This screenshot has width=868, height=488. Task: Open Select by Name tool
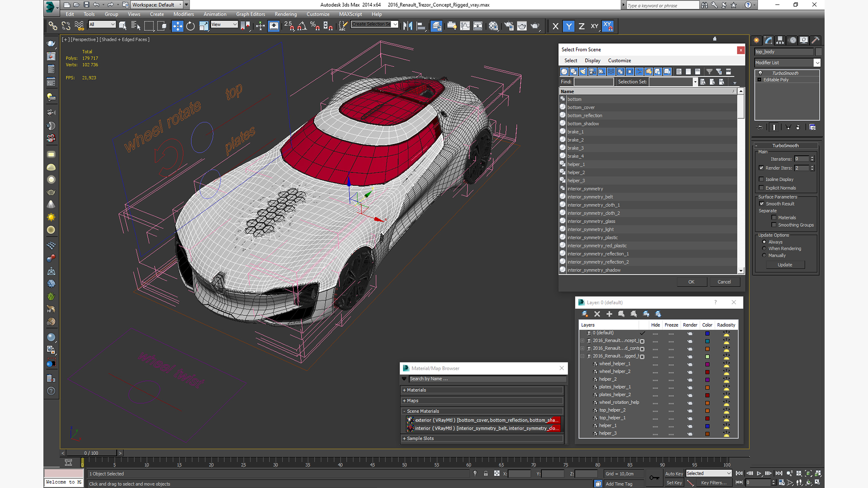pyautogui.click(x=135, y=26)
